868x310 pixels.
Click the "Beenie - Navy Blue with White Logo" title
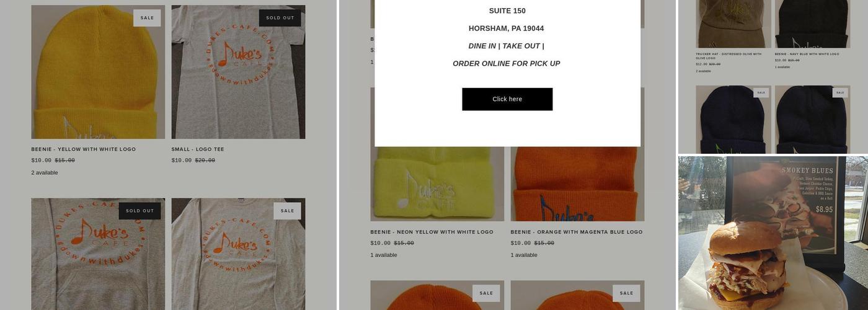807,54
